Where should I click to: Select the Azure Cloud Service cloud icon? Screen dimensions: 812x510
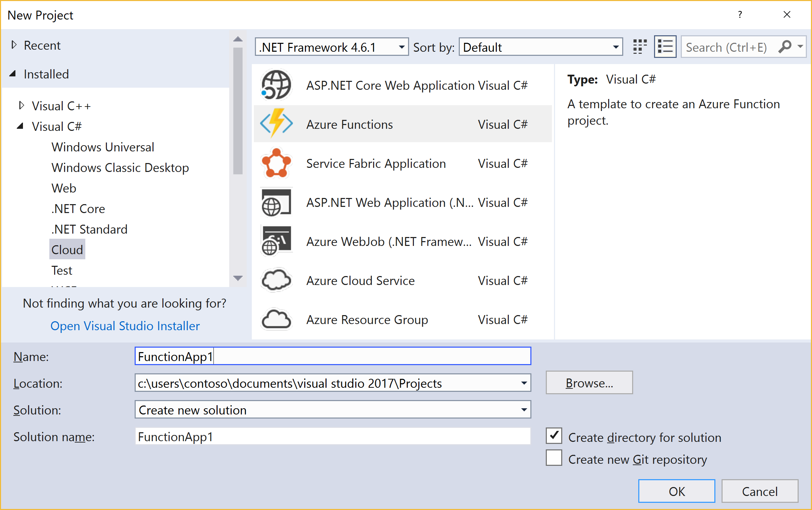(x=276, y=280)
